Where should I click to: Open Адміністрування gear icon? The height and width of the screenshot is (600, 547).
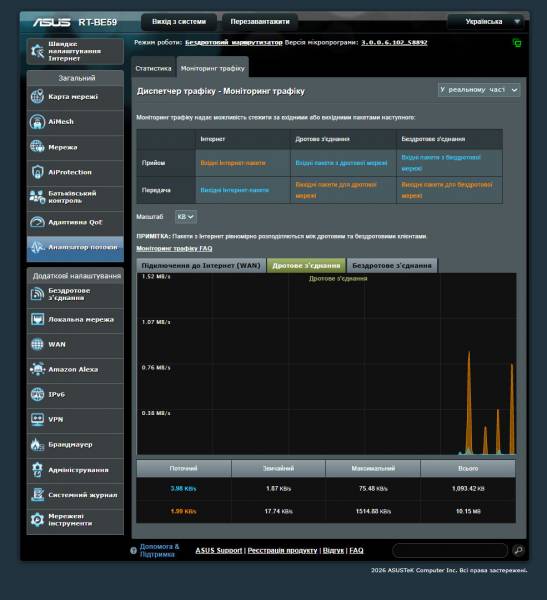click(x=38, y=470)
